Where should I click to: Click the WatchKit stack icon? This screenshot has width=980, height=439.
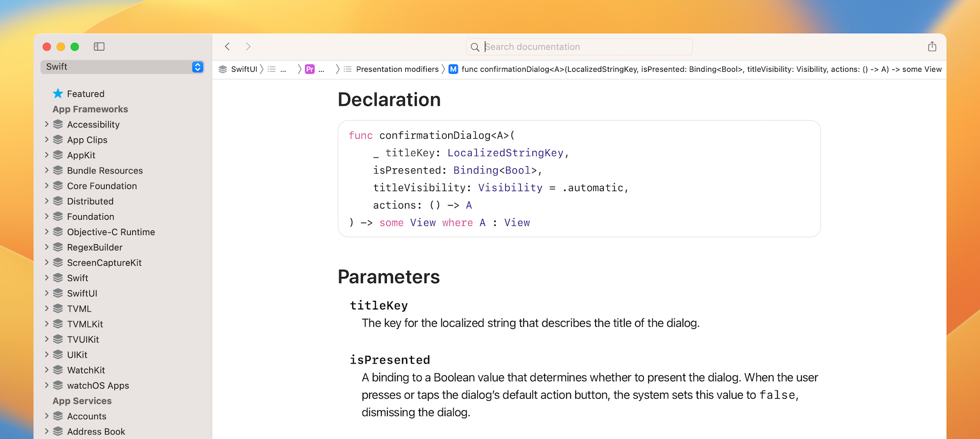click(x=58, y=370)
